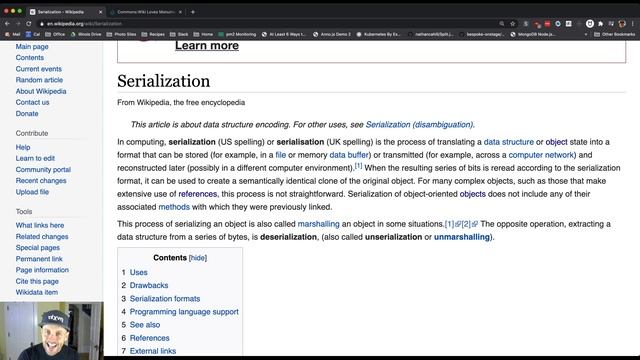Reload the Serialization page

29,24
